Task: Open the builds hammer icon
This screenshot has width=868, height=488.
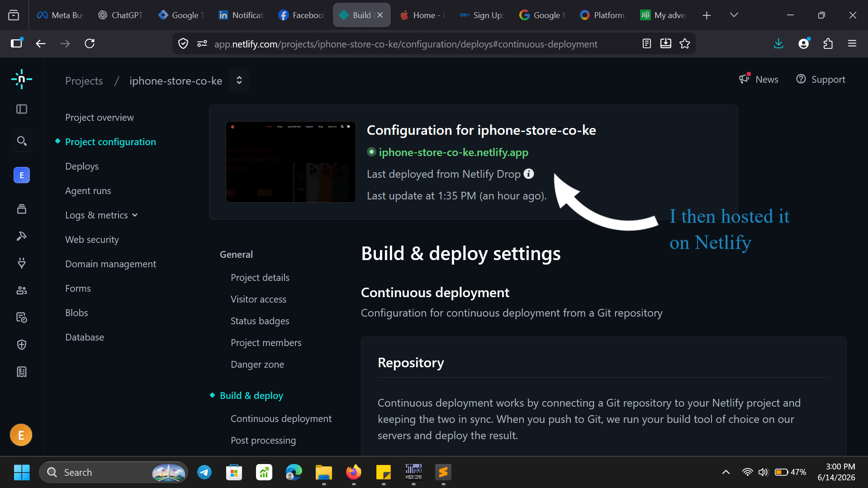Action: (x=22, y=236)
